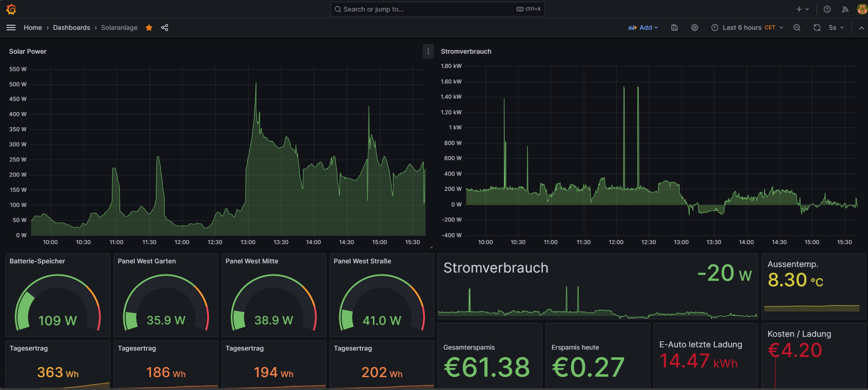Open the 5s refresh interval dropdown
868x390 pixels.
pos(836,28)
